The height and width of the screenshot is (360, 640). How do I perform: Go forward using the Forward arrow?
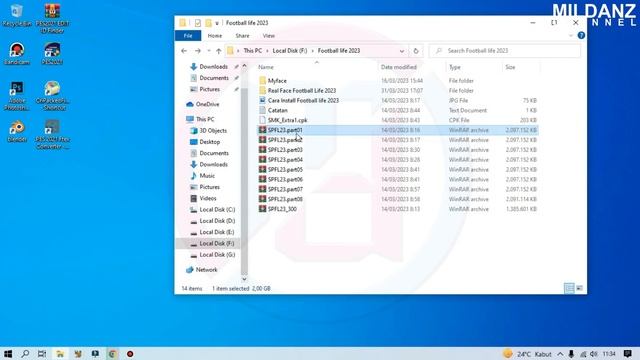[198, 51]
